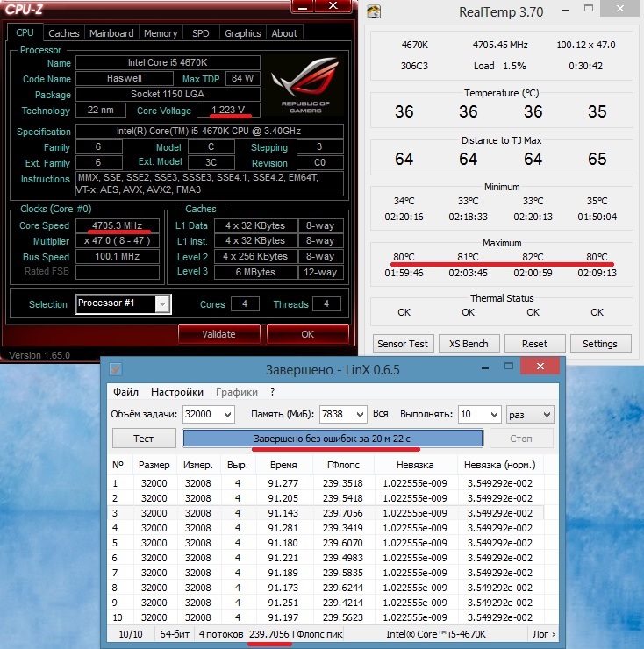Click the Невязка (норм.) column header
The height and width of the screenshot is (649, 644).
[x=500, y=465]
